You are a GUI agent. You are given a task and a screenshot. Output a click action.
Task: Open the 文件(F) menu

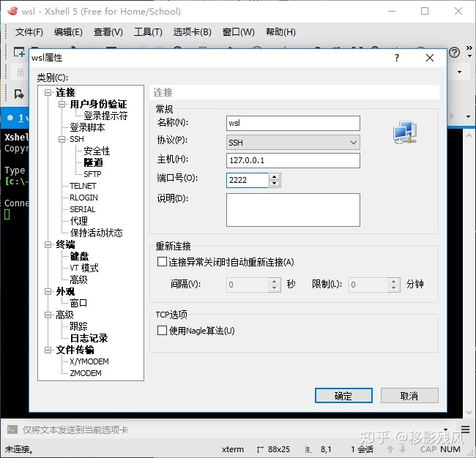pyautogui.click(x=29, y=32)
